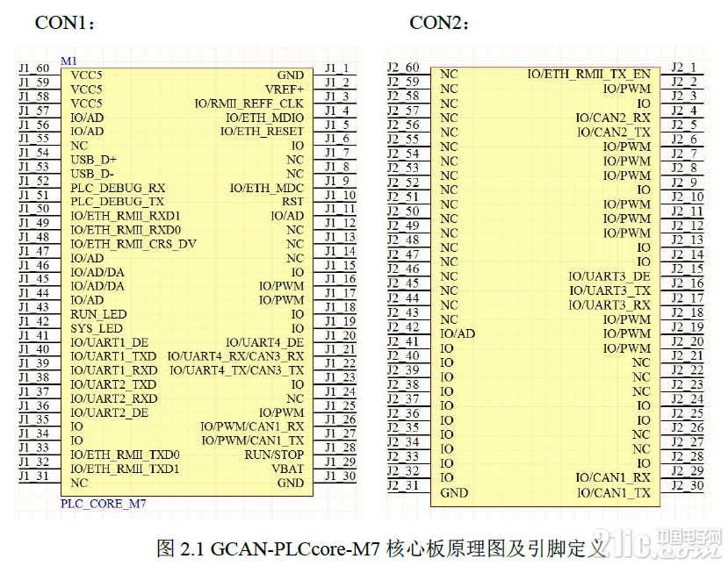
Task: Click pin number J2_31
Action: pos(403,485)
